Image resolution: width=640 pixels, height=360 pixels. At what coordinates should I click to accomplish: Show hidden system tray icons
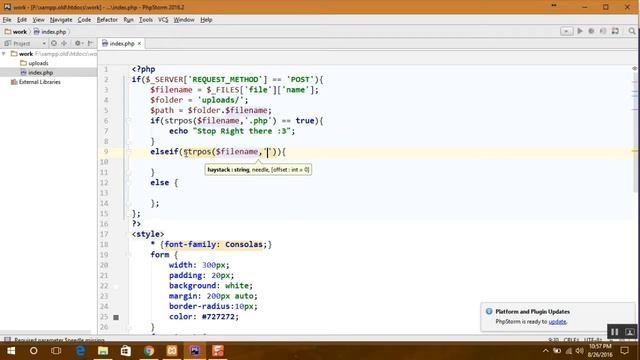click(x=546, y=351)
